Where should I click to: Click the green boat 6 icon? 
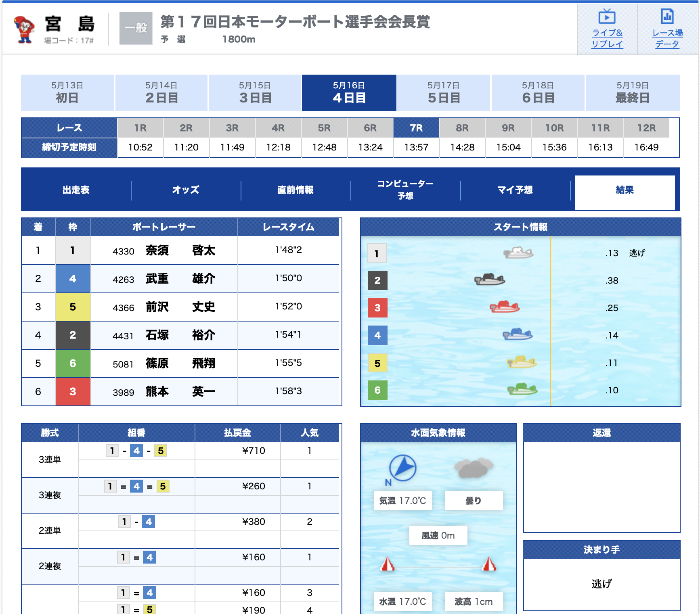tap(522, 389)
